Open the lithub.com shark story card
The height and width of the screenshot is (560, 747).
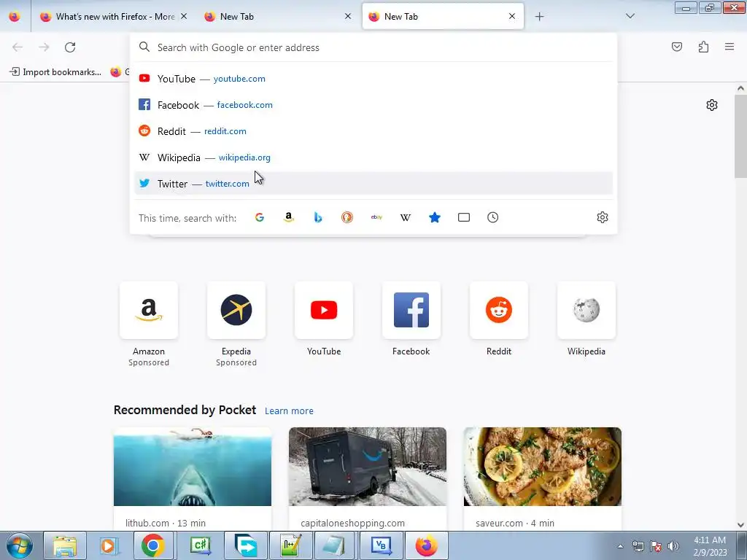coord(193,478)
